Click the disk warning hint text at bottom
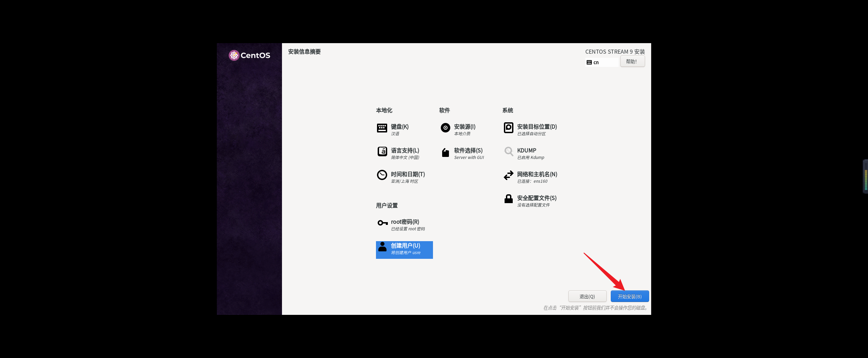 point(596,308)
